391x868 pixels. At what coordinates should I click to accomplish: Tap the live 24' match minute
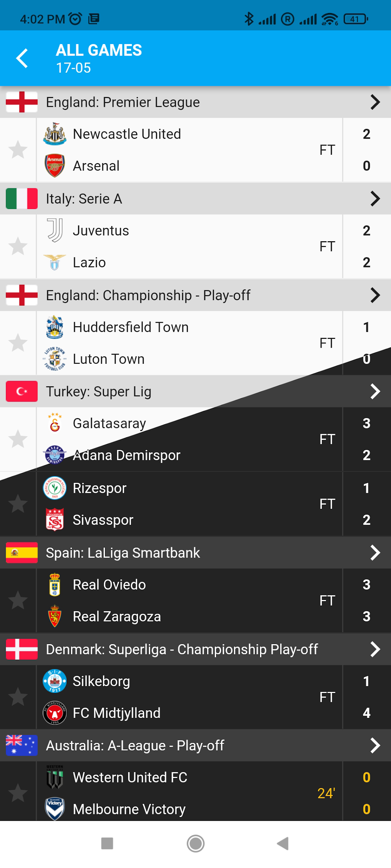326,793
